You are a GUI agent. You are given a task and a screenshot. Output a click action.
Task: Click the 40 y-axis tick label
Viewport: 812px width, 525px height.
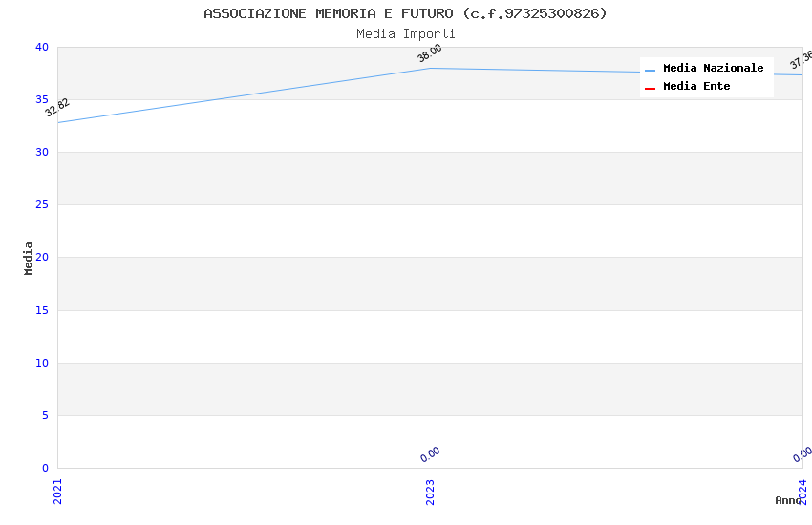41,47
